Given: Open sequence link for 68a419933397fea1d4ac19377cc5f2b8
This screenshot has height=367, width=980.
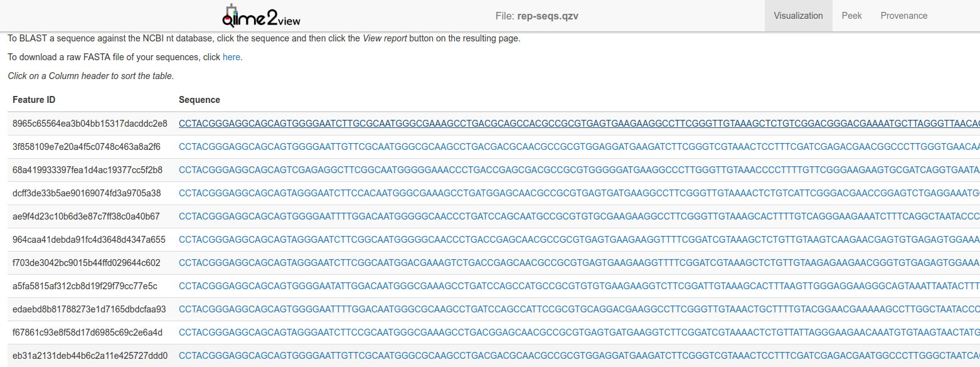Looking at the screenshot, I should [579, 170].
